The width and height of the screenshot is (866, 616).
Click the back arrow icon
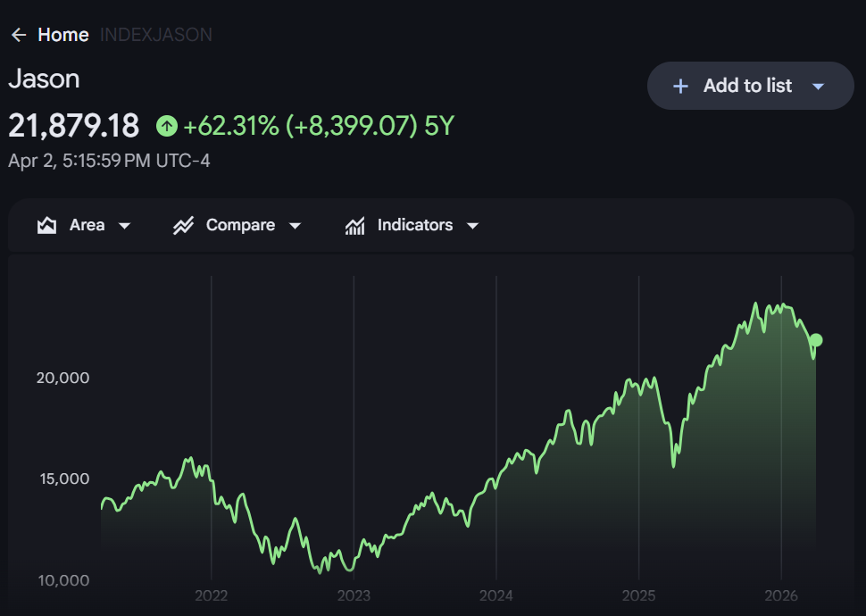18,35
